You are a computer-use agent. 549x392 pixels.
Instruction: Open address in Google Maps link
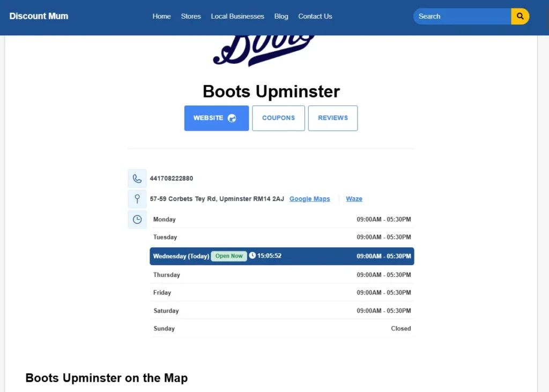pos(310,199)
